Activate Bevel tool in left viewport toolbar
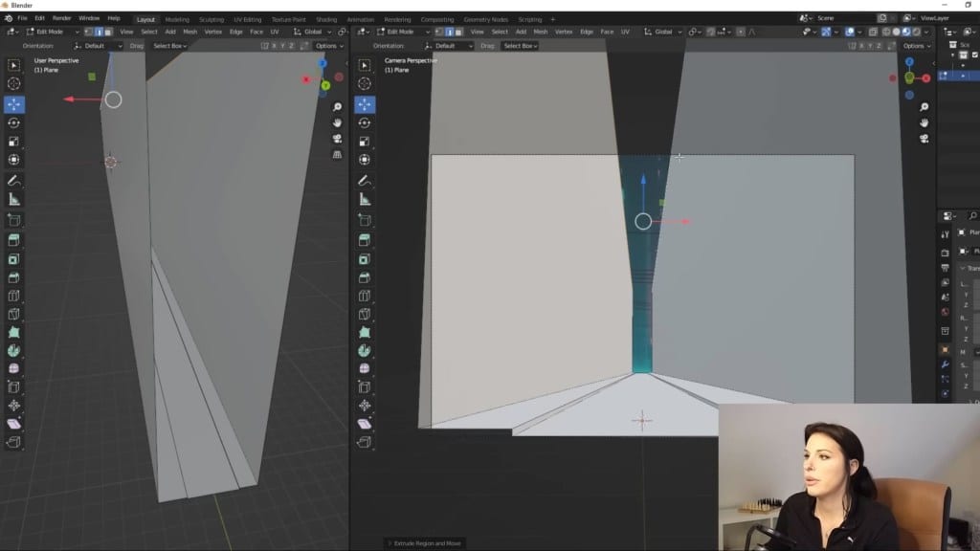 click(x=13, y=277)
